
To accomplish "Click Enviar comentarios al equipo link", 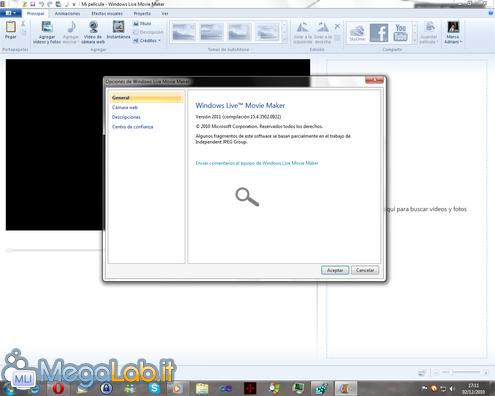I will [257, 163].
